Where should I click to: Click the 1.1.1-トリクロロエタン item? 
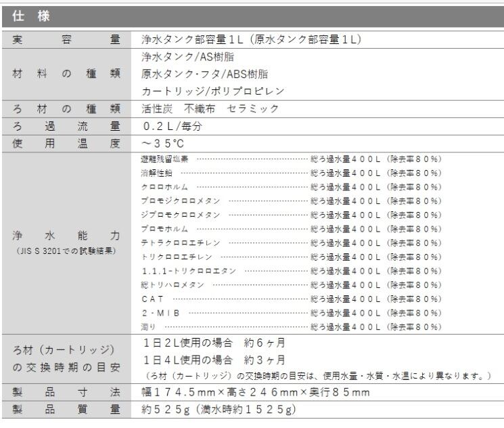click(x=189, y=271)
